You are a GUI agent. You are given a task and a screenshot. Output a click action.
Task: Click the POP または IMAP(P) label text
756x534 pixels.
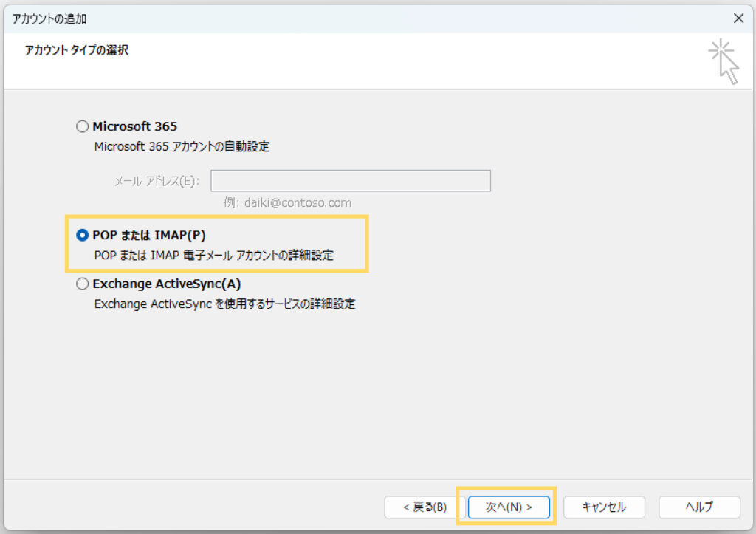(149, 235)
